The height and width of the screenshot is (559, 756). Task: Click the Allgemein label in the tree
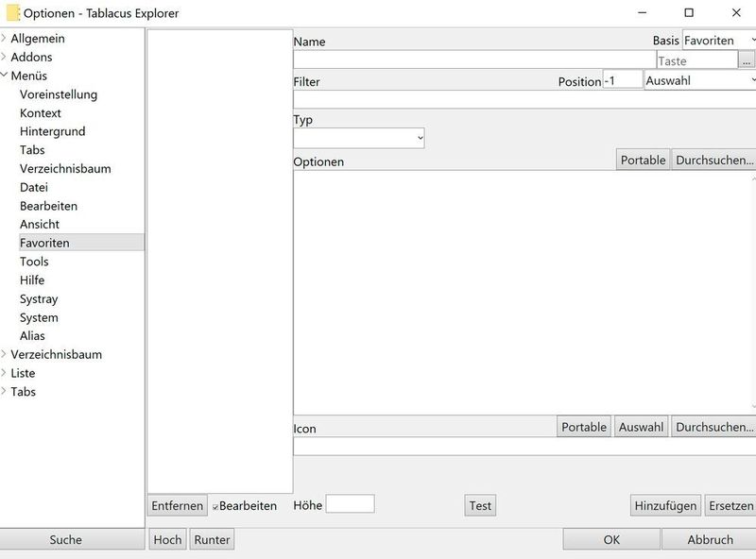38,38
